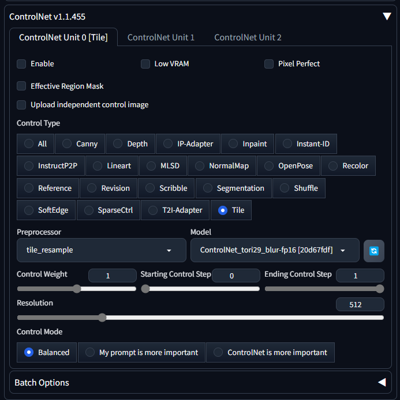The width and height of the screenshot is (400, 400).
Task: Select the NormalMap control type
Action: tap(222, 166)
